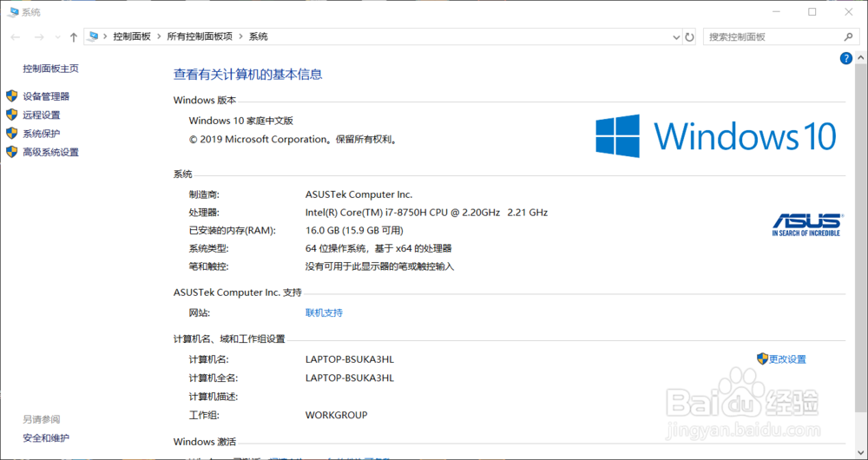Image resolution: width=868 pixels, height=460 pixels.
Task: Minimize the 系统 window
Action: click(775, 11)
